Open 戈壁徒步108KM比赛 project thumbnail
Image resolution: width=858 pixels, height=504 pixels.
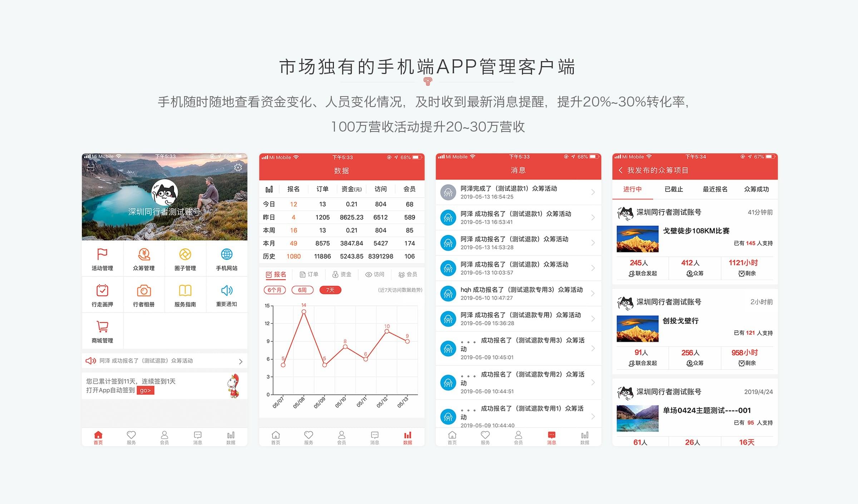(x=637, y=239)
